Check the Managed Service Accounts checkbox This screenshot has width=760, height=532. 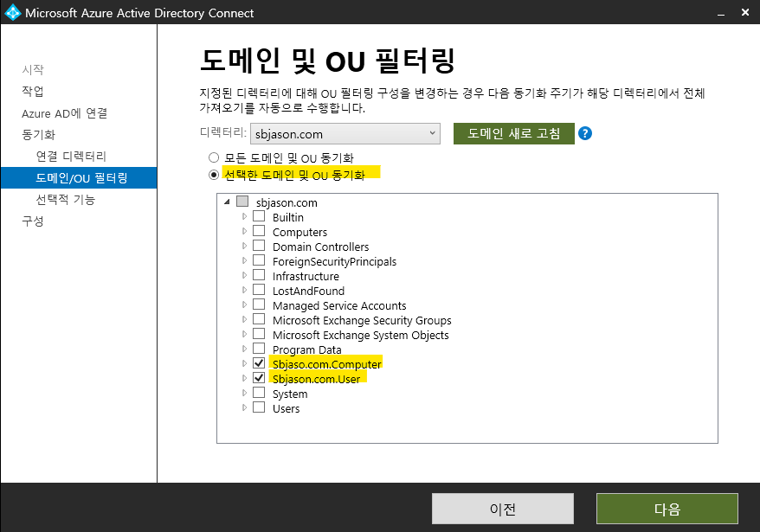pyautogui.click(x=259, y=304)
